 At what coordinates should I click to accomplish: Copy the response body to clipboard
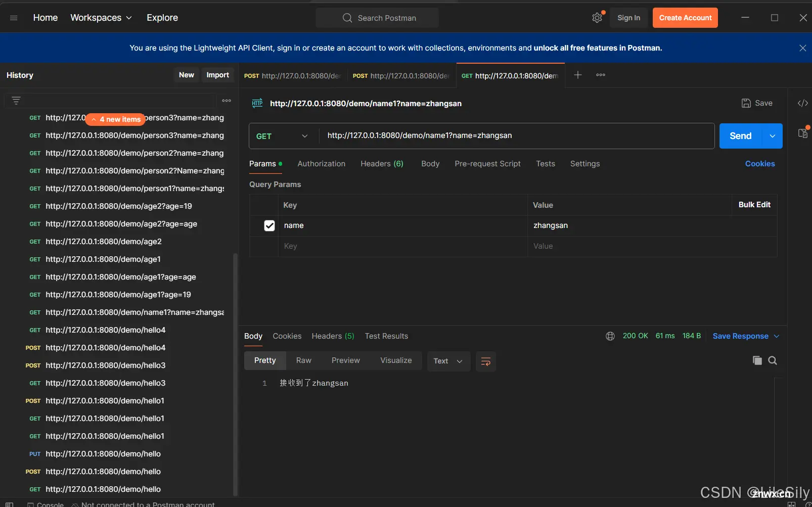pyautogui.click(x=757, y=360)
